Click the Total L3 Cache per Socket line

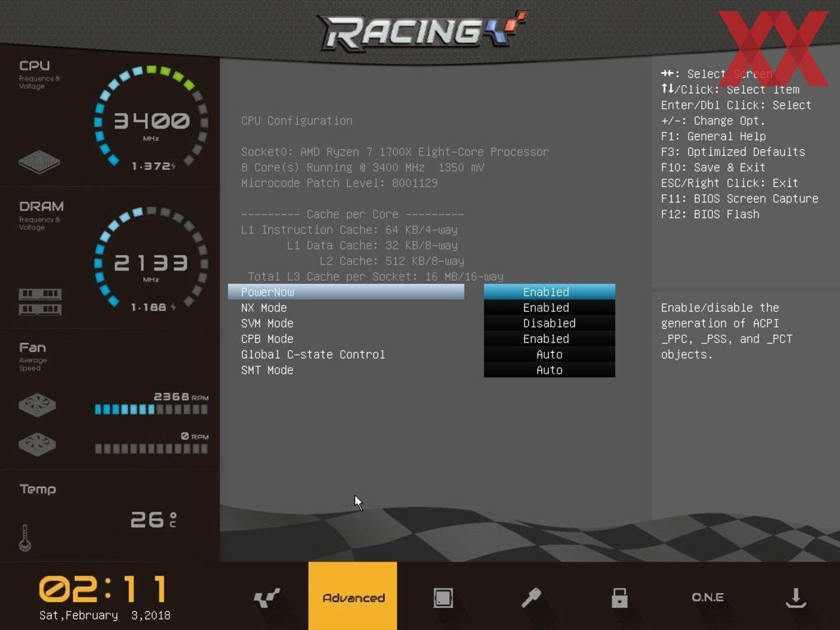[376, 276]
